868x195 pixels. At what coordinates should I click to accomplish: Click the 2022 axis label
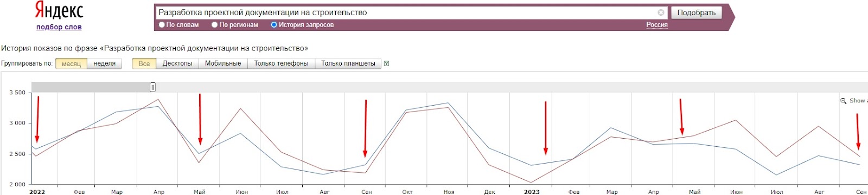(37, 192)
